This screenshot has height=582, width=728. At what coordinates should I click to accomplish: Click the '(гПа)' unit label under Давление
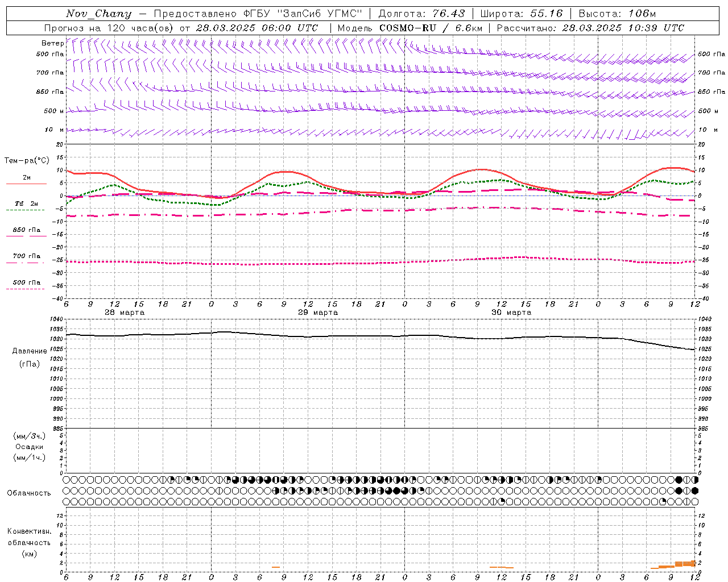click(30, 364)
